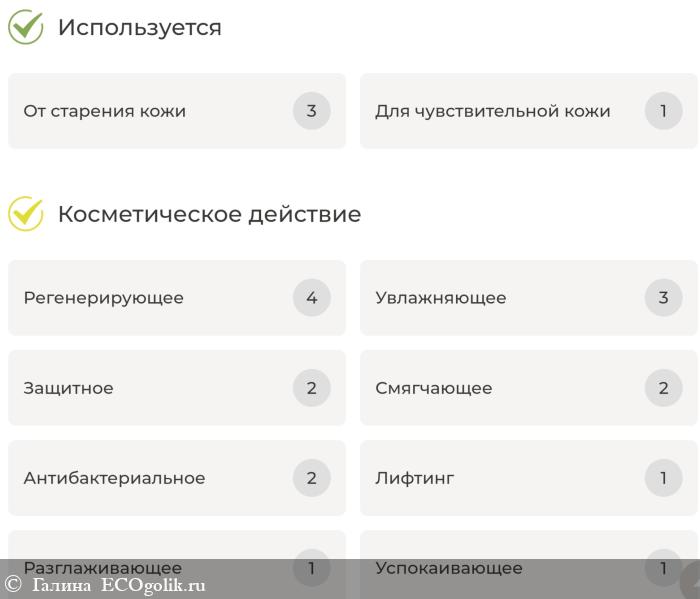Click the count badge 1 on Для чувствительной кожи
Viewport: 700px width, 599px height.
pyautogui.click(x=663, y=111)
